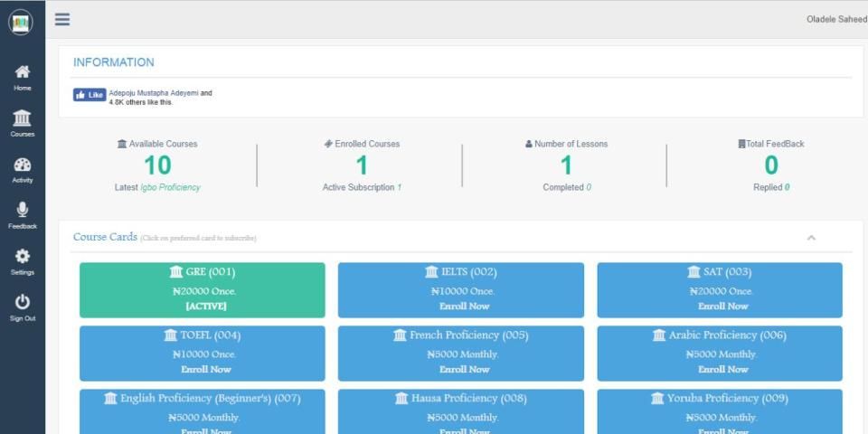Click the Feedback microphone icon

point(23,212)
